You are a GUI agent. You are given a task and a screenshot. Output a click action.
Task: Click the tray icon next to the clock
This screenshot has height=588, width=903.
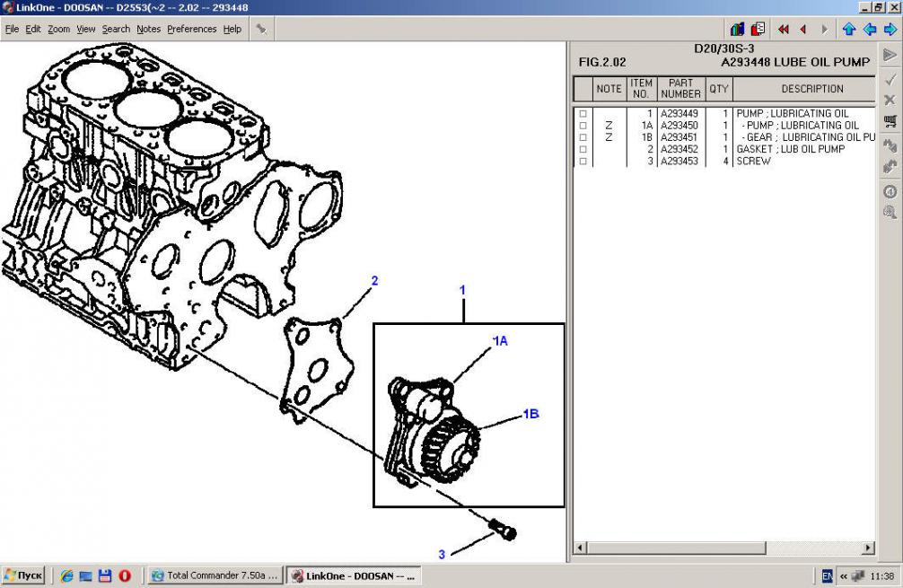[858, 576]
